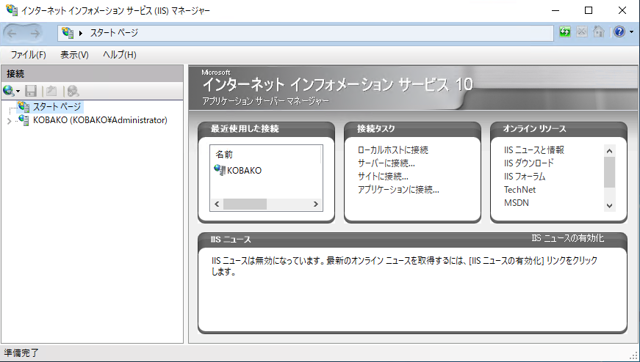Click the IIS ニュースの有効化 link

coord(568,238)
